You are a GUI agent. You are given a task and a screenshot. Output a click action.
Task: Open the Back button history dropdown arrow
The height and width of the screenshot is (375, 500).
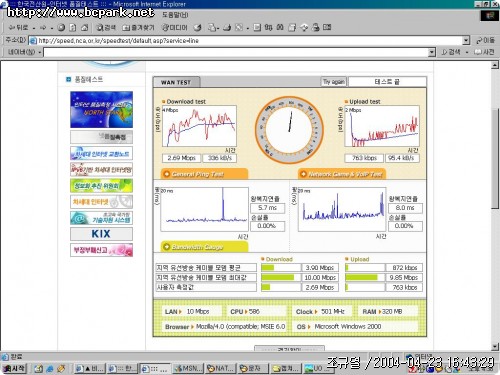[x=33, y=28]
